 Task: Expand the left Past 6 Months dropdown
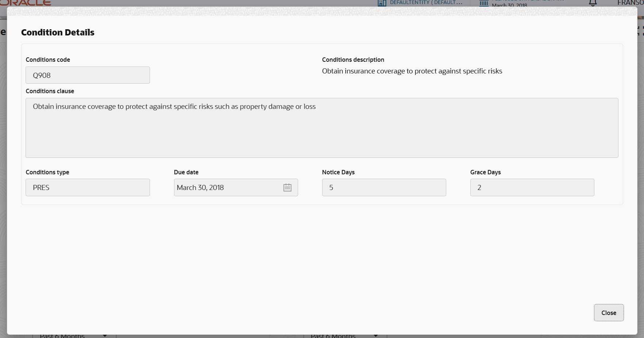pyautogui.click(x=105, y=335)
